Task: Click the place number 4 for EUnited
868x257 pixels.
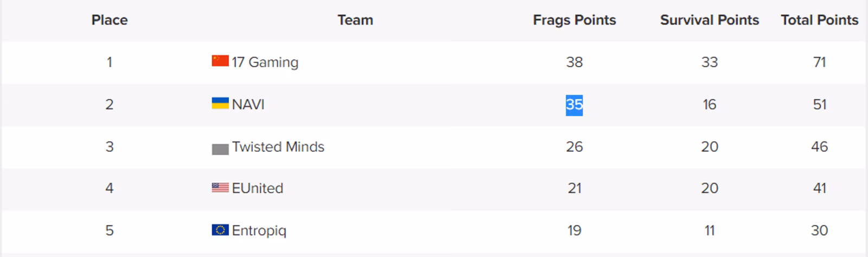Action: click(110, 188)
